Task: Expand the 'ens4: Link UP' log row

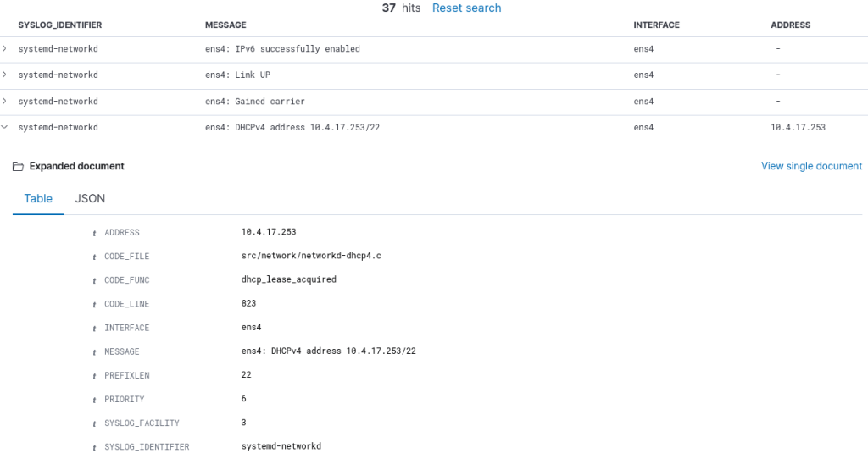Action: (5, 75)
